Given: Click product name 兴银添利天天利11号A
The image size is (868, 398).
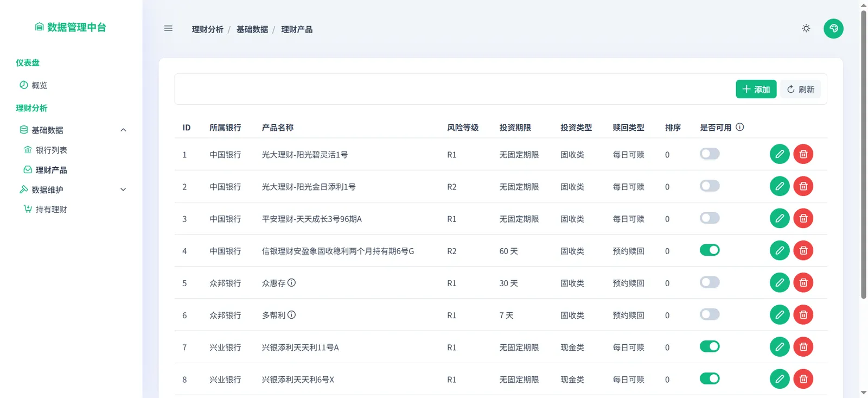Looking at the screenshot, I should pyautogui.click(x=301, y=348).
